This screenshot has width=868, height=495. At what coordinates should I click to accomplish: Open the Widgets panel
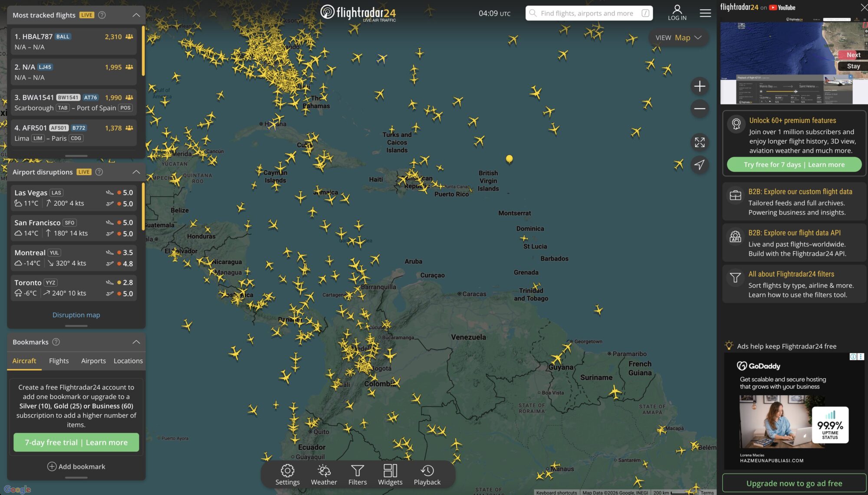click(x=390, y=475)
